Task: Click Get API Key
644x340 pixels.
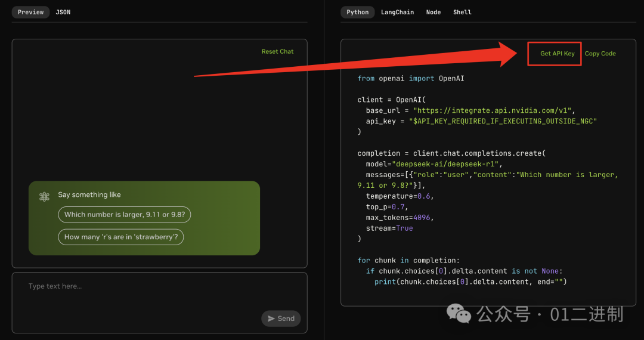Action: point(557,53)
